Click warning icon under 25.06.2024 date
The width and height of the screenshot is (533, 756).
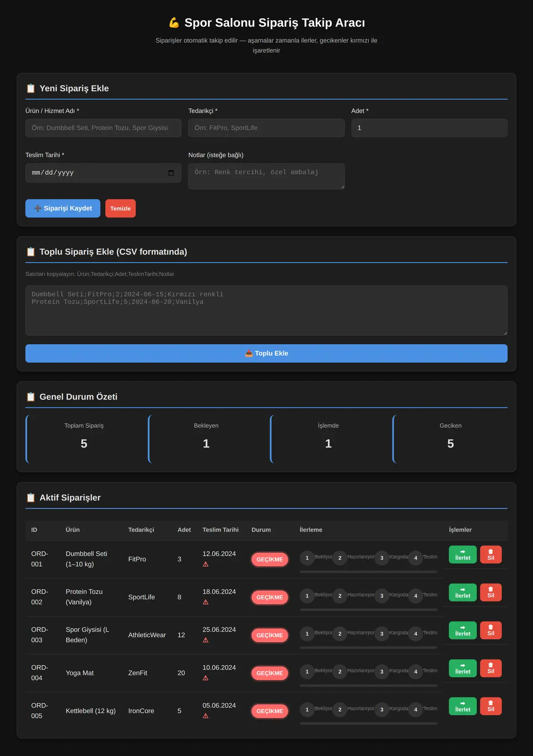(206, 640)
